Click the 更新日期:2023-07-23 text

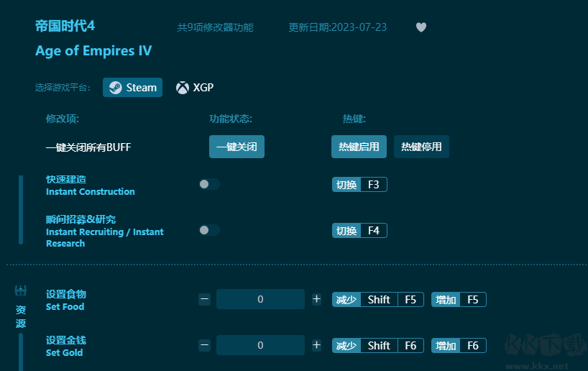(x=338, y=27)
